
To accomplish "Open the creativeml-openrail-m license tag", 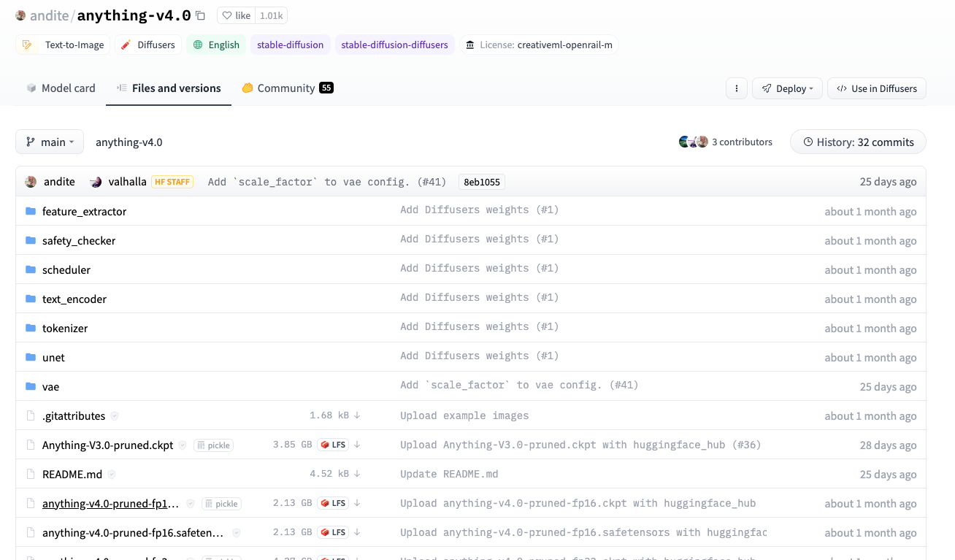I will point(540,45).
